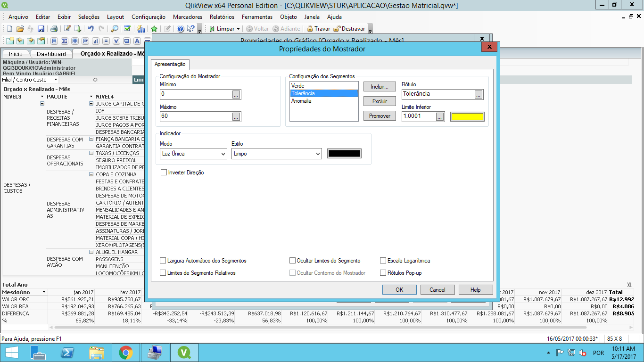This screenshot has width=644, height=362.
Task: Click OK in Propriedades do Mostrador
Action: 399,290
